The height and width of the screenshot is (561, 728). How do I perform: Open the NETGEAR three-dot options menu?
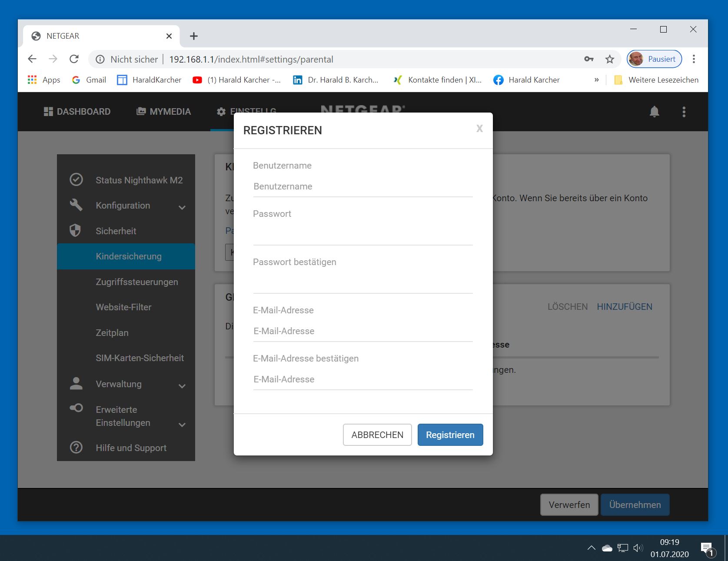tap(684, 112)
